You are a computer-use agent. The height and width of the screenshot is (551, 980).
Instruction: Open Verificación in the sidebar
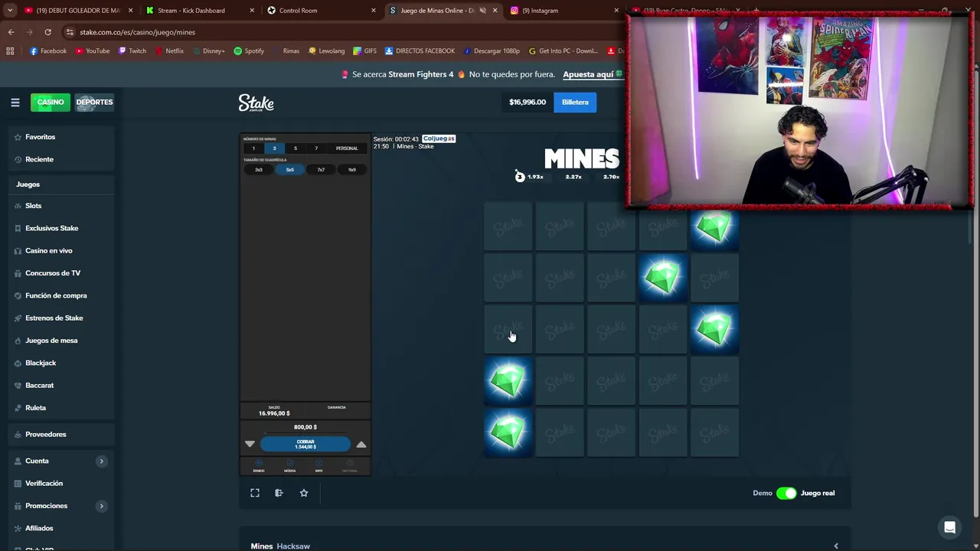(60, 484)
